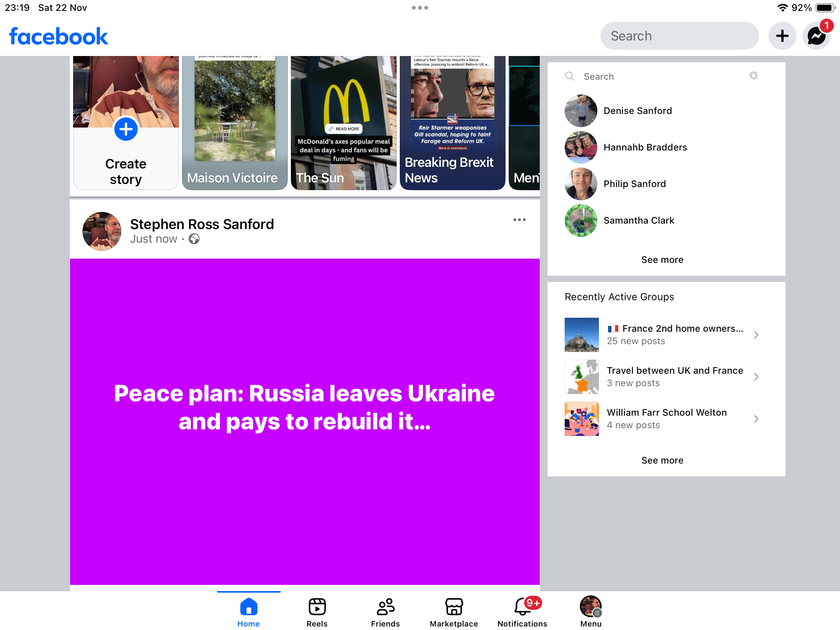Image resolution: width=840 pixels, height=630 pixels.
Task: Open The Sun McDonald's story thumbnail
Action: [343, 122]
